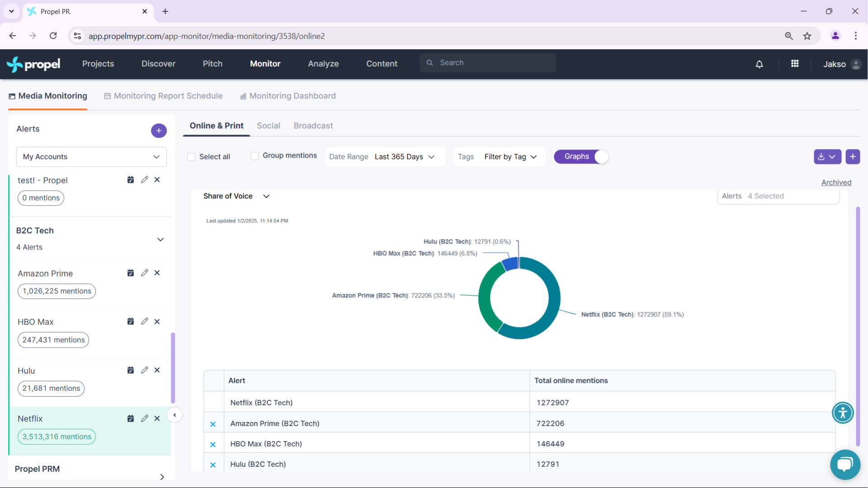Delete the HBO Max alert
The width and height of the screenshot is (868, 488).
tap(157, 321)
